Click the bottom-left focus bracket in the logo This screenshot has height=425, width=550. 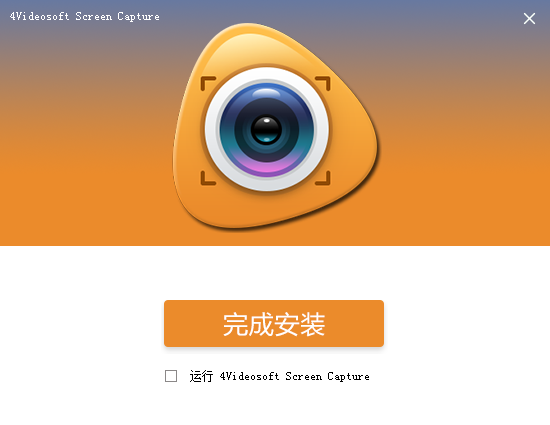click(208, 178)
